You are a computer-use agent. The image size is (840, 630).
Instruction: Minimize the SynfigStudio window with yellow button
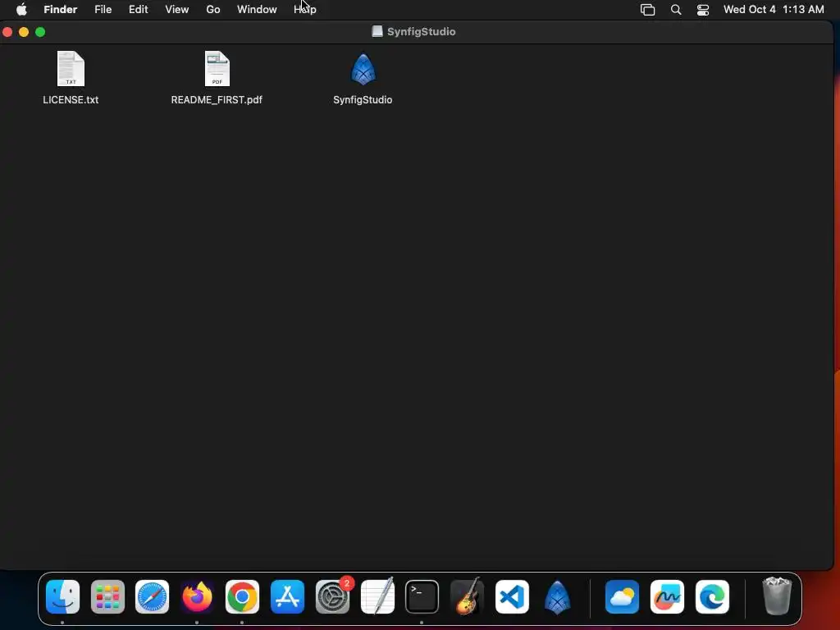24,32
